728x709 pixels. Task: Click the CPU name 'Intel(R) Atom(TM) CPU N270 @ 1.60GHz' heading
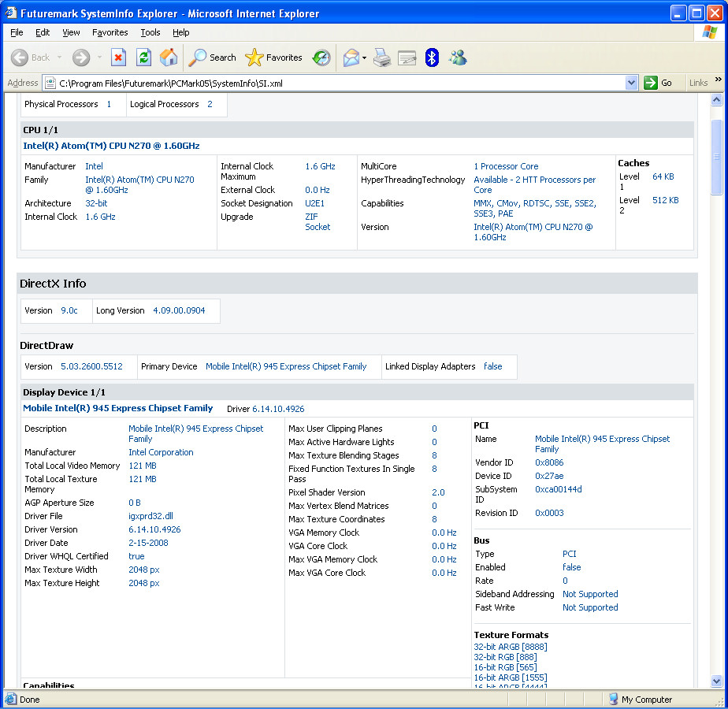111,146
